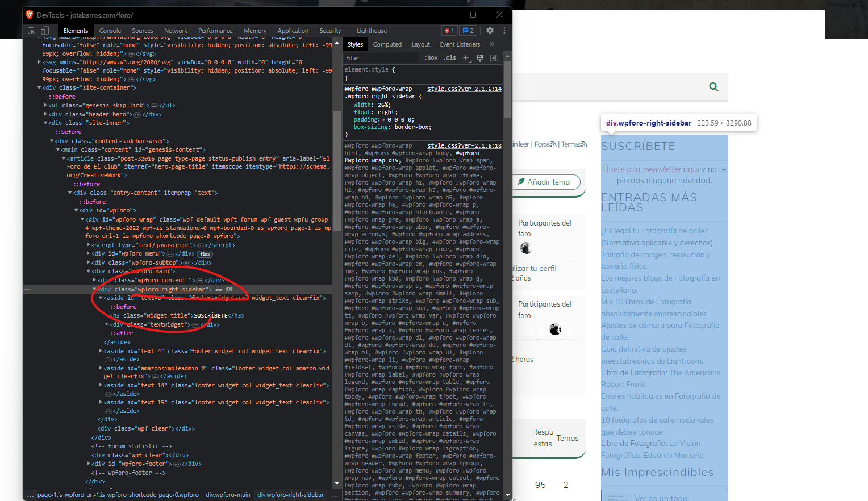Collapse the content-sidebar-wrap div node

pos(52,141)
